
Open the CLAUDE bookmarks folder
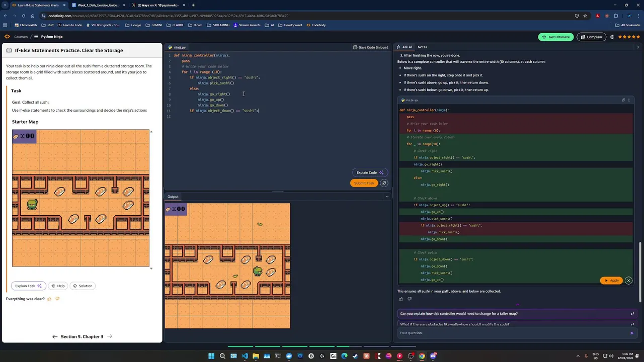click(x=175, y=25)
